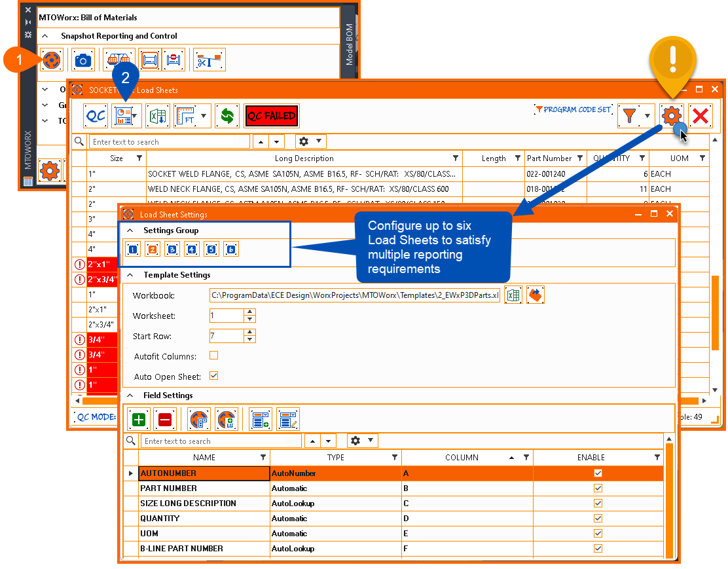The height and width of the screenshot is (569, 728).
Task: Click the report layout toolbar icon
Action: pos(122,116)
